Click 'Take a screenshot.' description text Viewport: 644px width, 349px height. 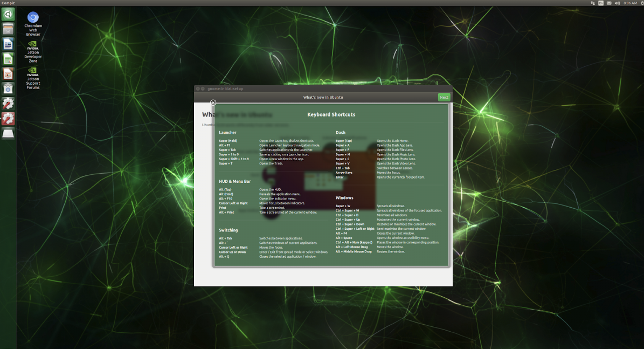point(272,208)
